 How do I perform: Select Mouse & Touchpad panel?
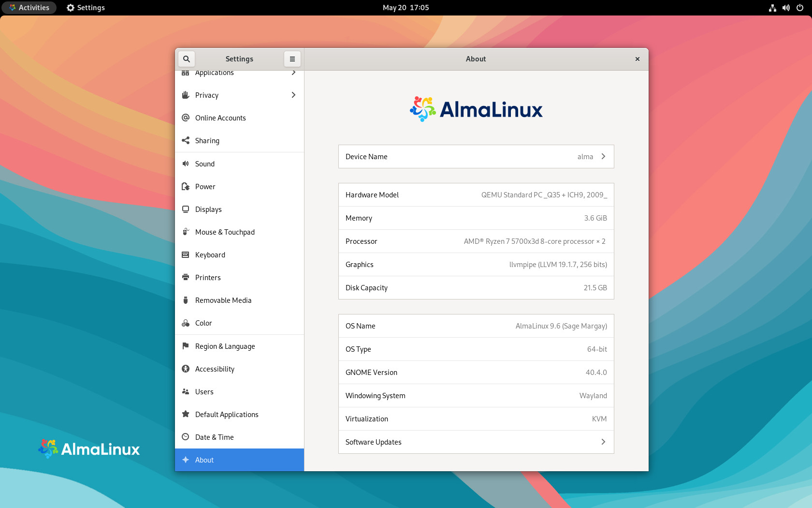point(239,232)
